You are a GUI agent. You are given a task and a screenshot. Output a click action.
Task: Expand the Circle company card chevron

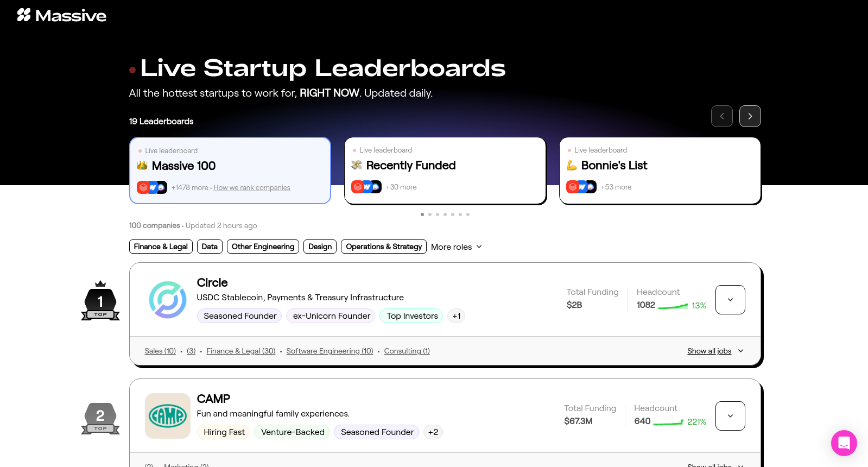[x=730, y=300]
